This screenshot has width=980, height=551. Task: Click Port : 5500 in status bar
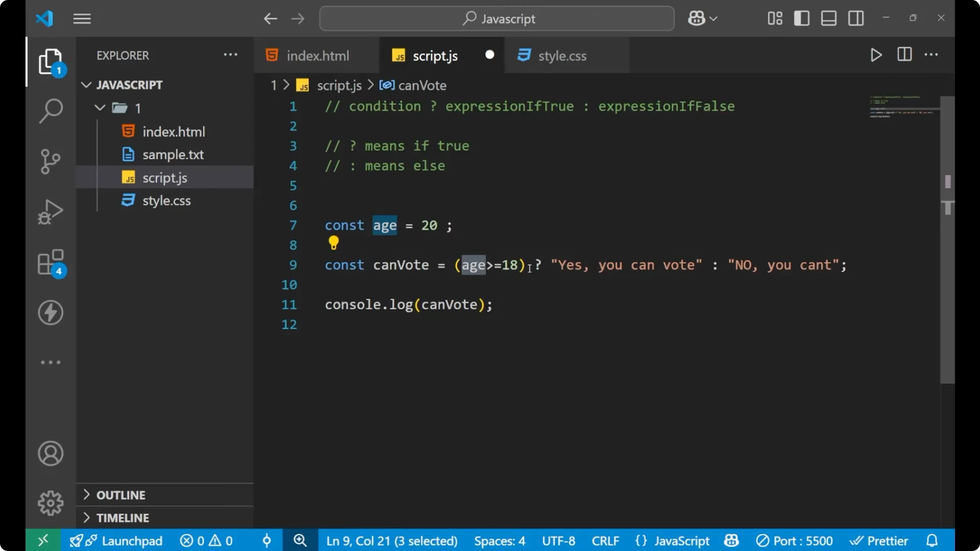click(x=795, y=540)
